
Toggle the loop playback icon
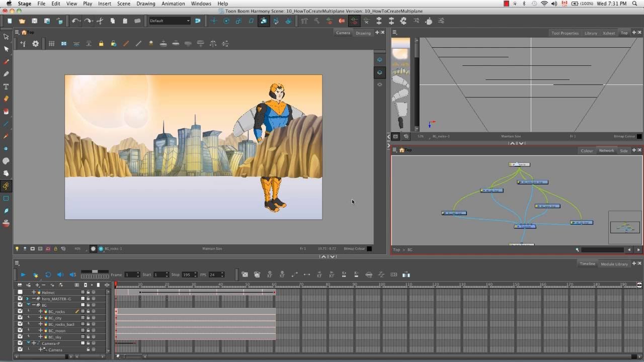pyautogui.click(x=48, y=275)
